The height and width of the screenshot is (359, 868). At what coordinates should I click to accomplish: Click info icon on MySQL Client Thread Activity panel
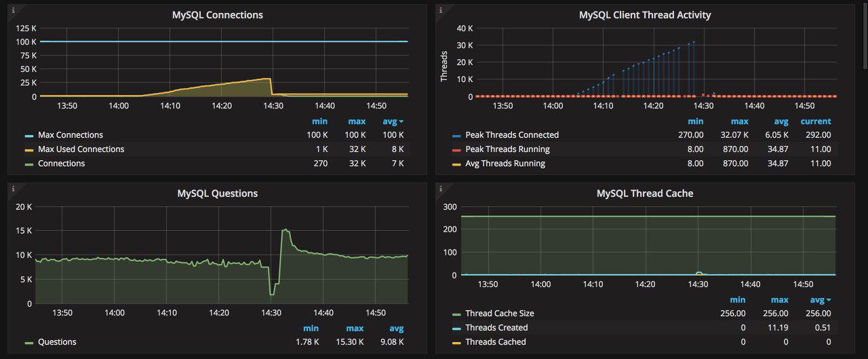point(441,10)
